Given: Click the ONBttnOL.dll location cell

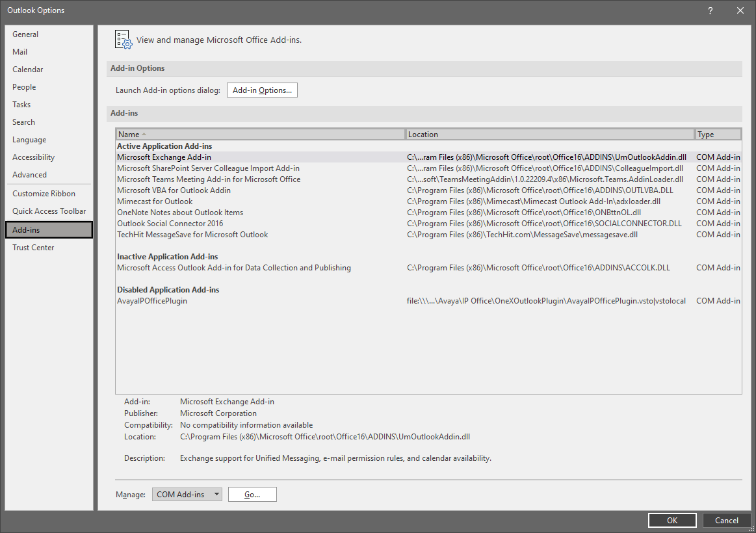Looking at the screenshot, I should (x=523, y=213).
